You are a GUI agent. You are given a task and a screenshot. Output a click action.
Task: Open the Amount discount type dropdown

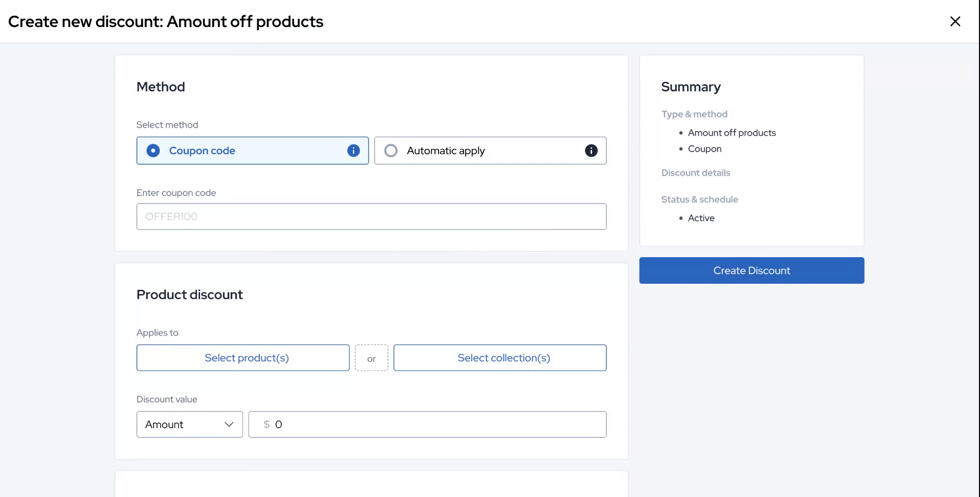[189, 424]
